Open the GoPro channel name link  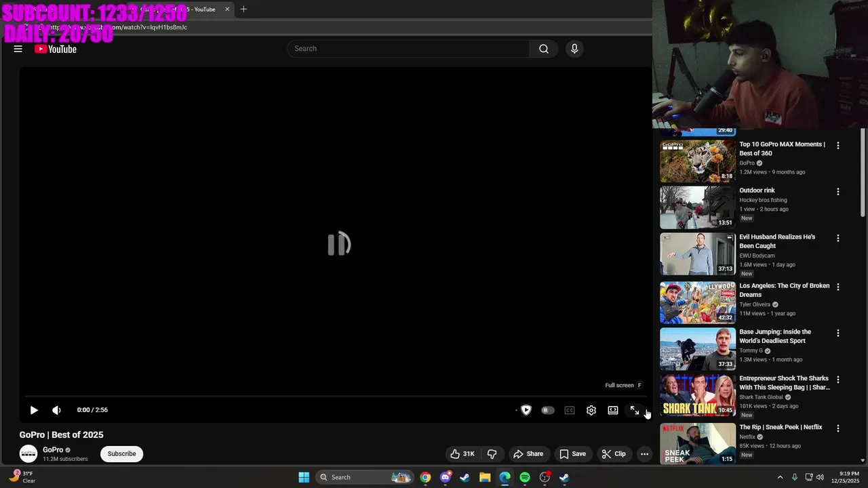(53, 450)
